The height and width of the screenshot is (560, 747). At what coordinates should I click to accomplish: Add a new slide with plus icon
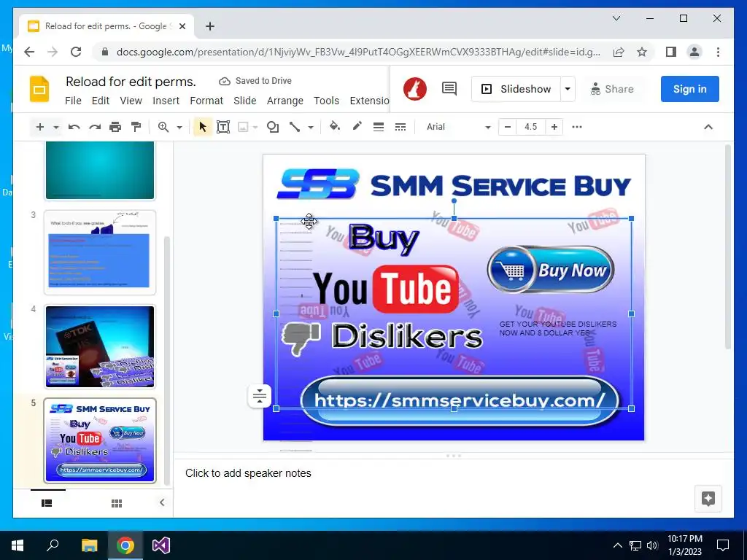(40, 127)
